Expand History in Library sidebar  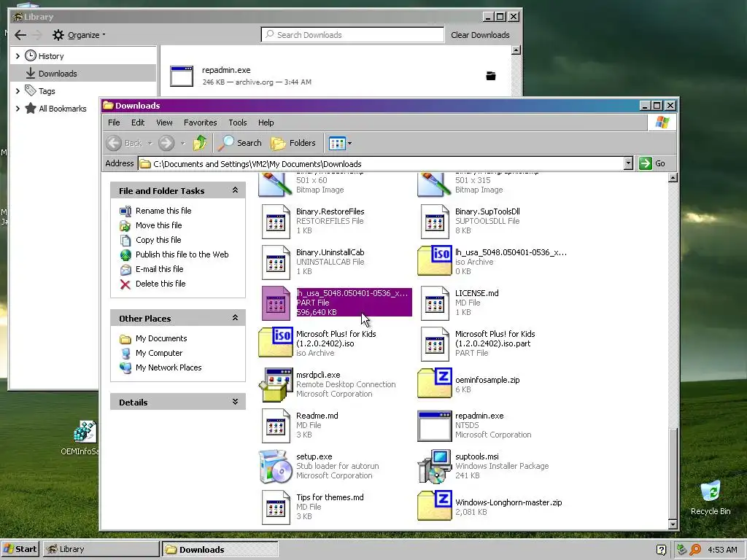(18, 55)
